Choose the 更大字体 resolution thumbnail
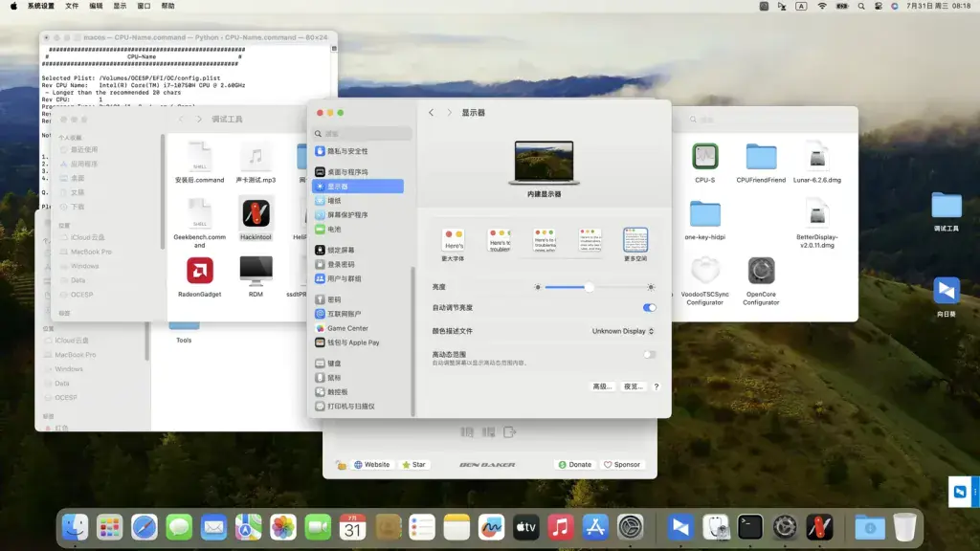 click(x=453, y=240)
